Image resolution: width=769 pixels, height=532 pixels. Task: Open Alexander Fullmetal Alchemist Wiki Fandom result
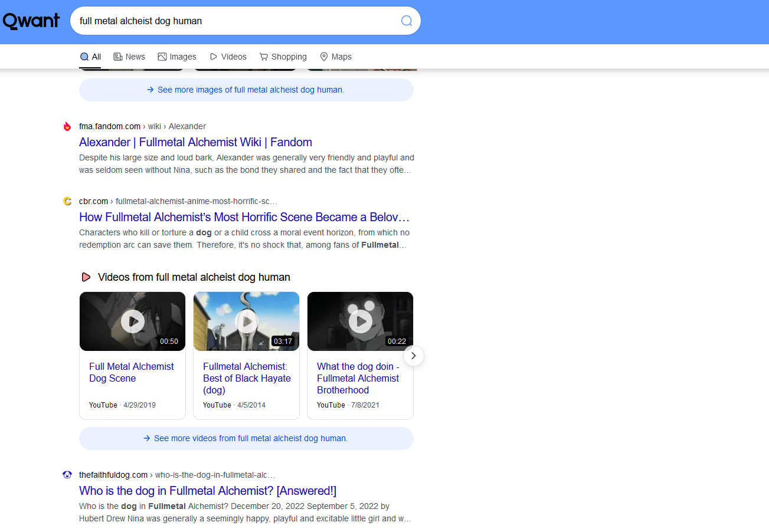coord(196,142)
